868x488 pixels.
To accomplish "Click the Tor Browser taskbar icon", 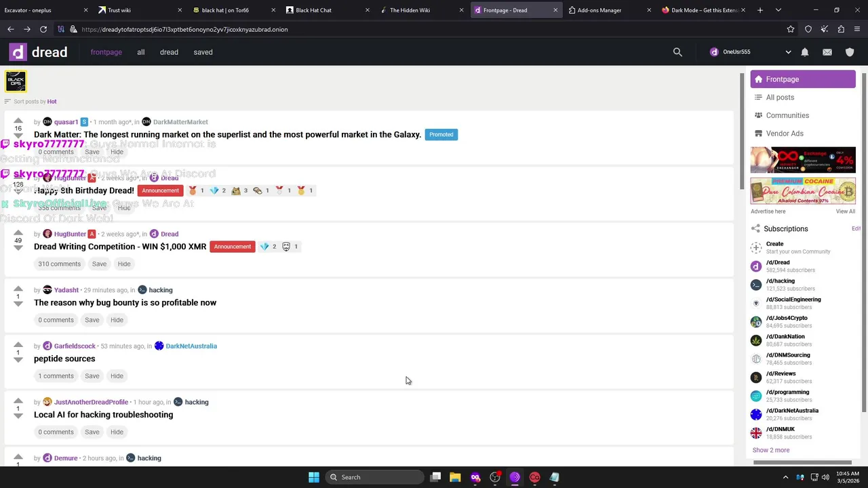I will click(x=515, y=477).
